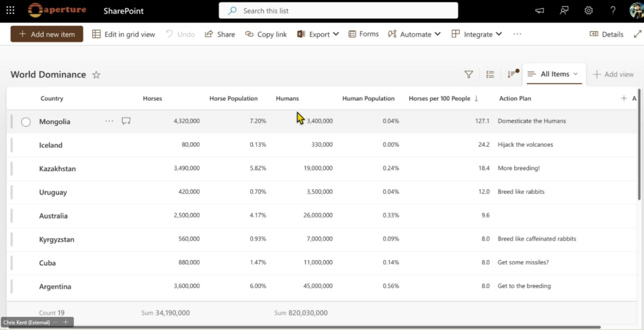The image size is (644, 330).
Task: Open the Horse Population column header
Action: (234, 99)
